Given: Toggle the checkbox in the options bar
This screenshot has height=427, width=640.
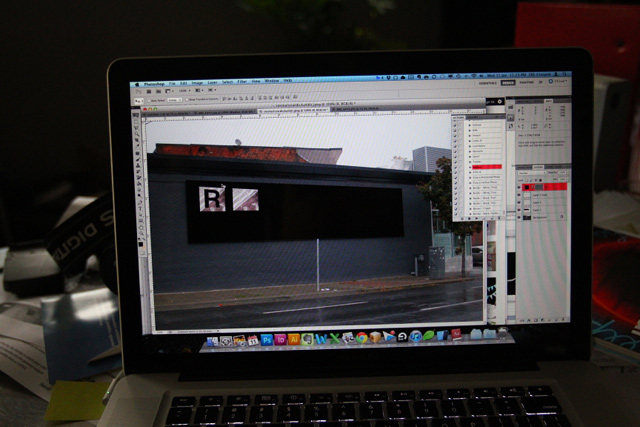Looking at the screenshot, I should click(x=150, y=99).
